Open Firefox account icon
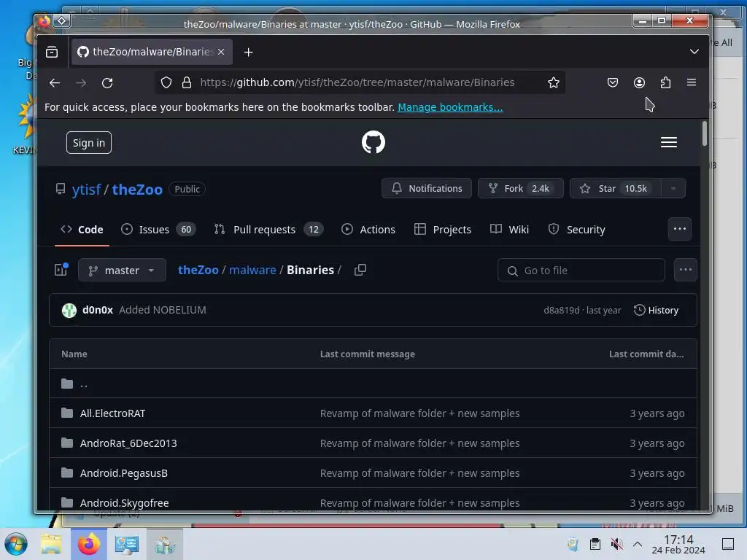 pyautogui.click(x=639, y=82)
